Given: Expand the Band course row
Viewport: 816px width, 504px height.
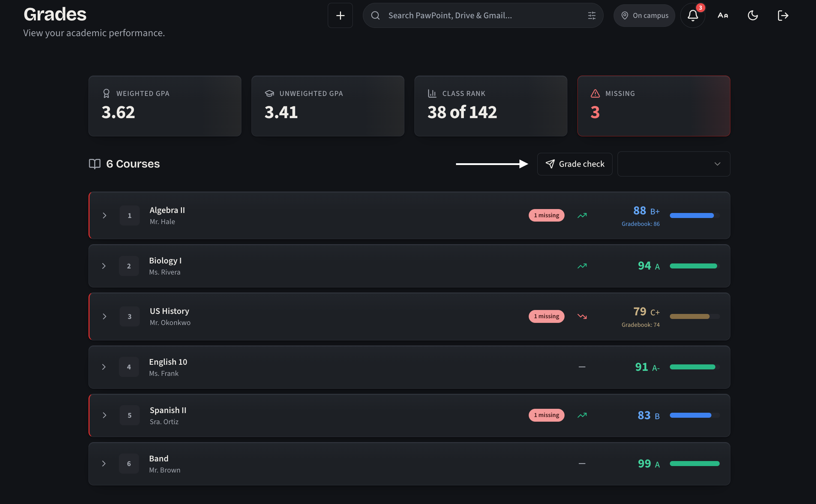Looking at the screenshot, I should pos(409,464).
